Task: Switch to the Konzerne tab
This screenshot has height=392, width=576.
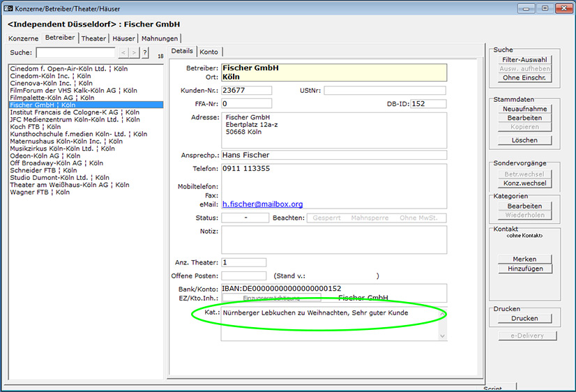Action: click(x=24, y=38)
